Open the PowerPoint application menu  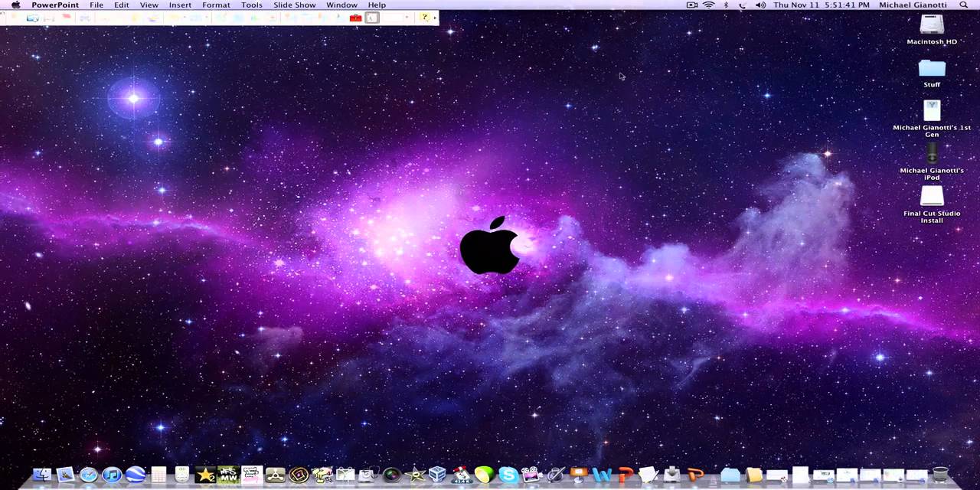pos(55,5)
